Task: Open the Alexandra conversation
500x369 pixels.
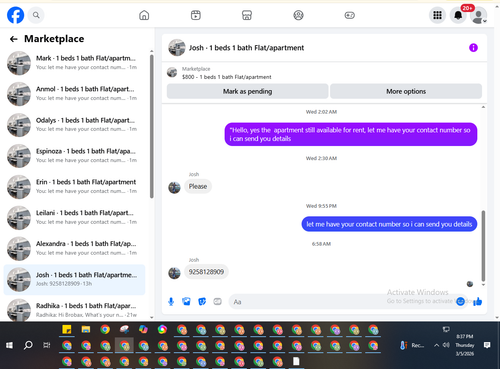Action: [x=74, y=248]
